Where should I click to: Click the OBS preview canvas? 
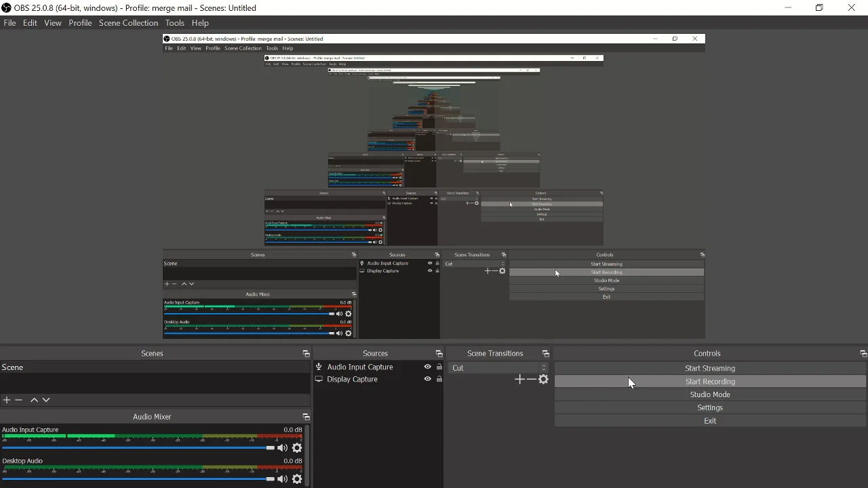tap(434, 186)
